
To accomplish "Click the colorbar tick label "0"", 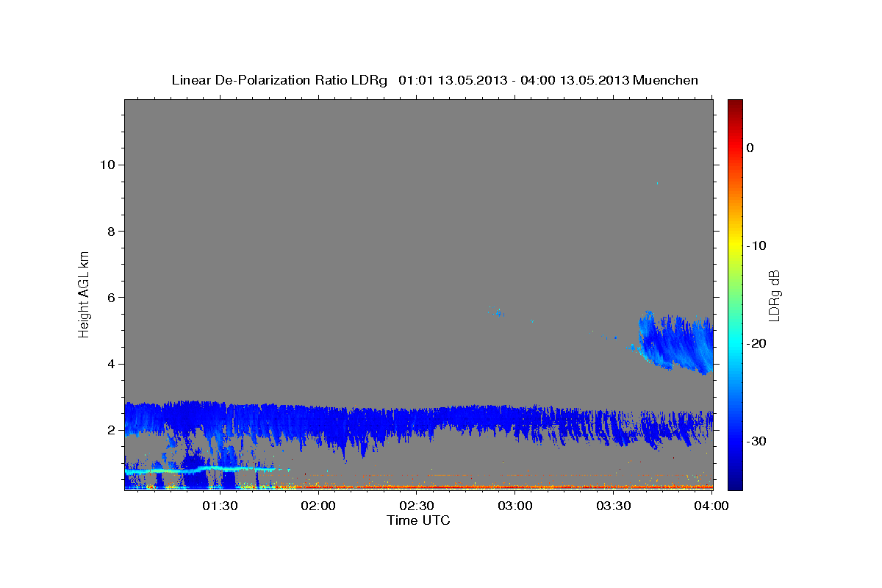I will click(x=750, y=148).
